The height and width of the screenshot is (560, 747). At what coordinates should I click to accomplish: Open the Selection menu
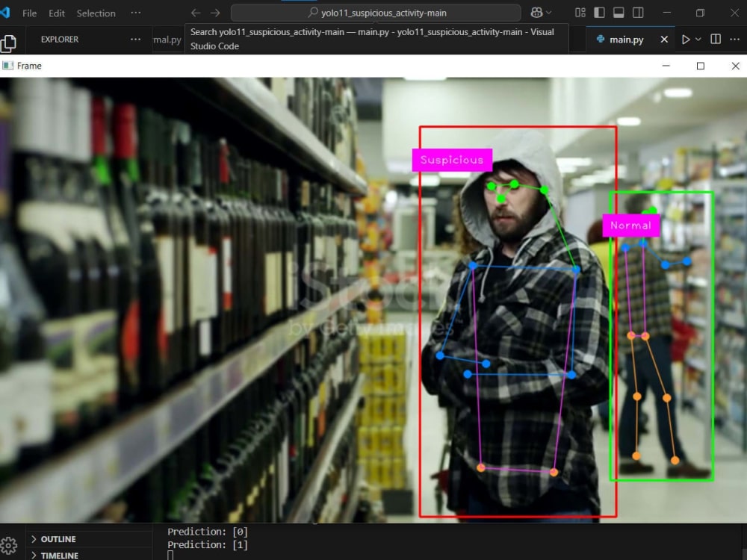pos(96,13)
